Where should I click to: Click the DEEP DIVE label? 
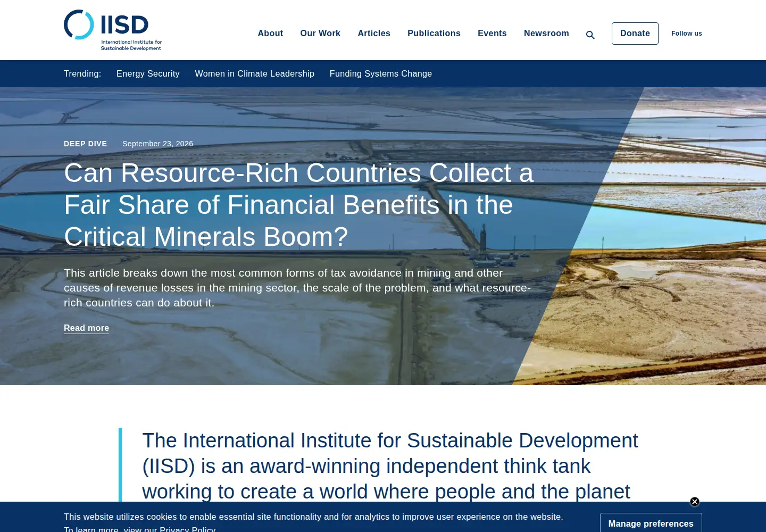tap(85, 144)
